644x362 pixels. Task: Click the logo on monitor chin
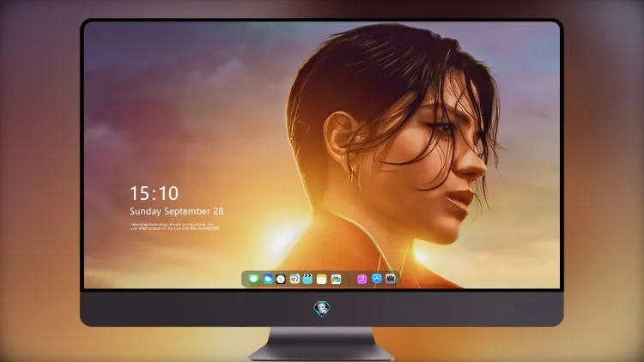pyautogui.click(x=322, y=309)
